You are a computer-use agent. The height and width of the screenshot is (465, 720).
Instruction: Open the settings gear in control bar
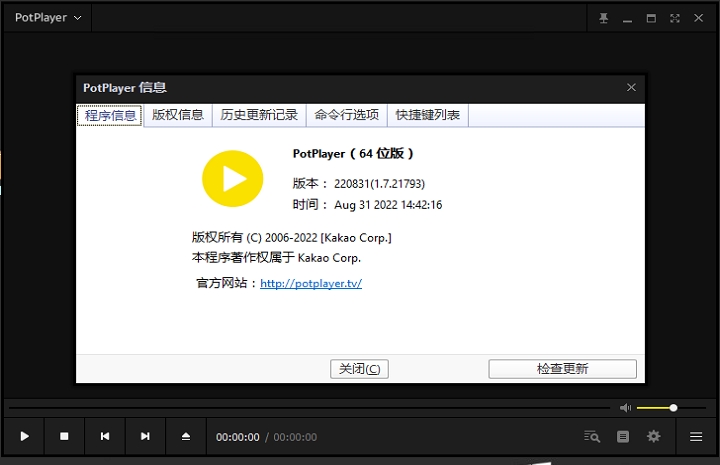pyautogui.click(x=654, y=436)
